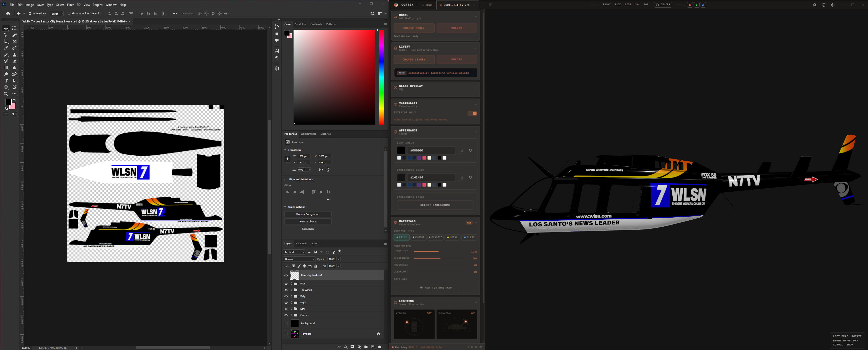Viewport: 868px width, 350px height.
Task: Expand the Belly layer group
Action: click(292, 297)
